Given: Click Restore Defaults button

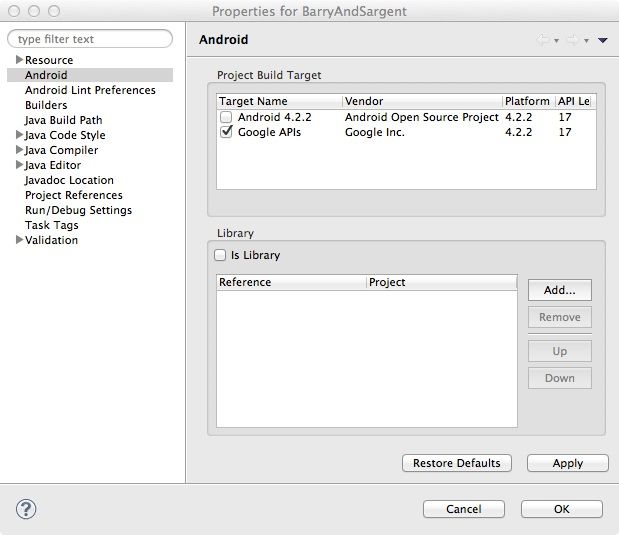Looking at the screenshot, I should pos(457,463).
